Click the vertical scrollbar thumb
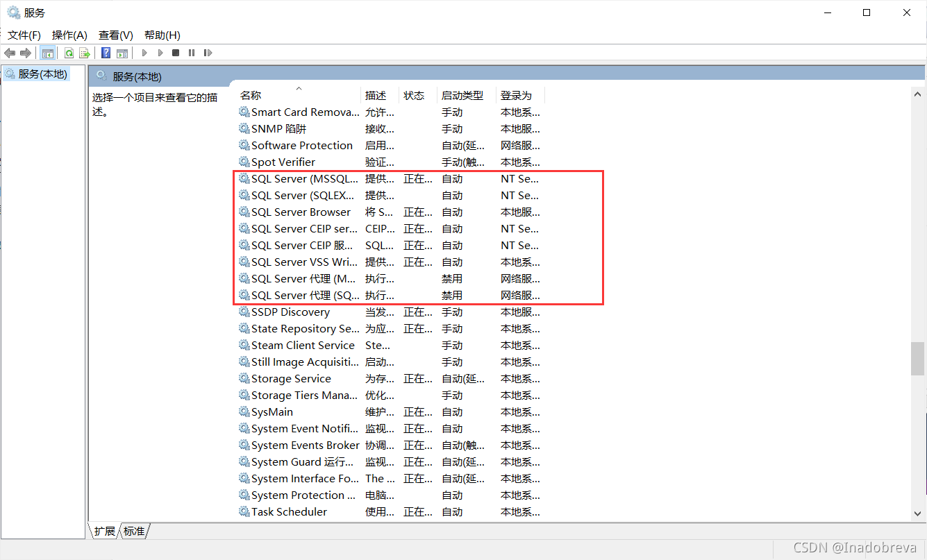The image size is (927, 560). [x=918, y=359]
